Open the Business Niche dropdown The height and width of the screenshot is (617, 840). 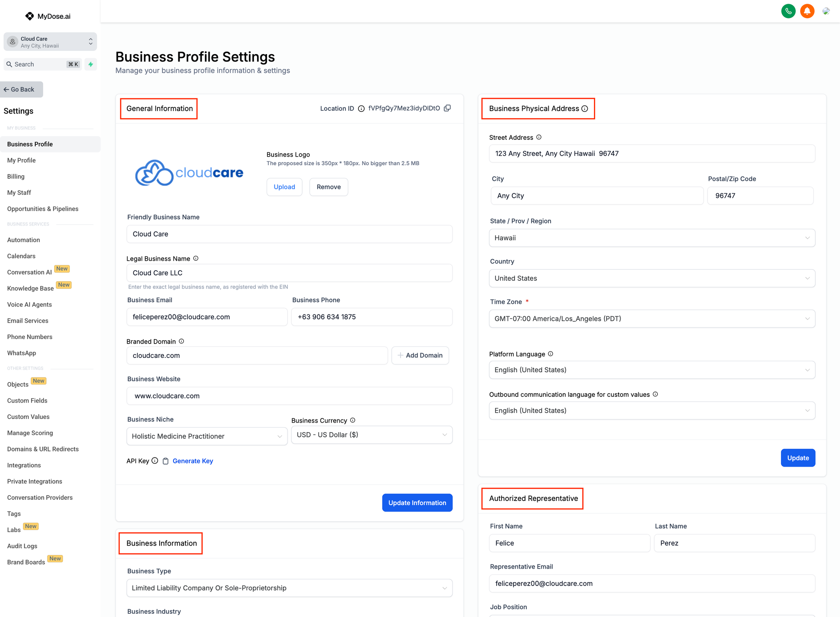point(207,436)
